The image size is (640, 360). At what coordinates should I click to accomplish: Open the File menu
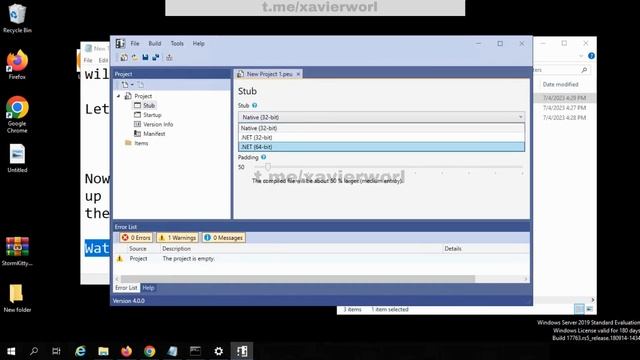[135, 43]
